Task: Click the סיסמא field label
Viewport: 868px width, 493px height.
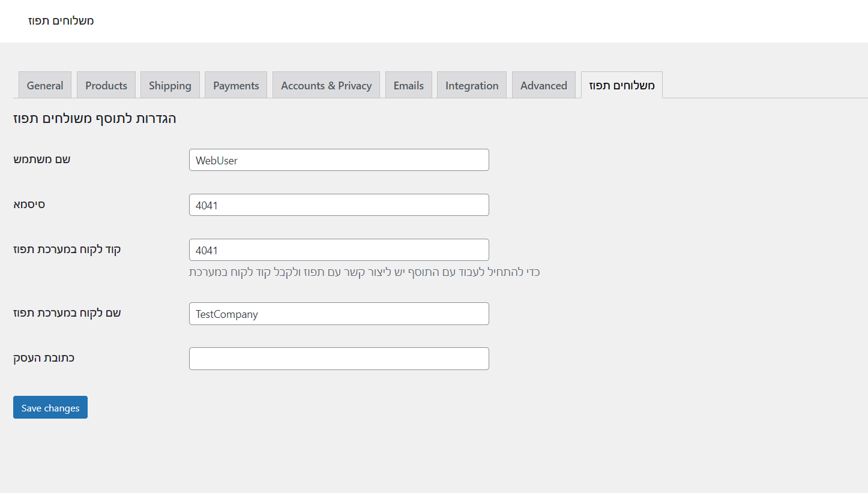Action: (29, 204)
